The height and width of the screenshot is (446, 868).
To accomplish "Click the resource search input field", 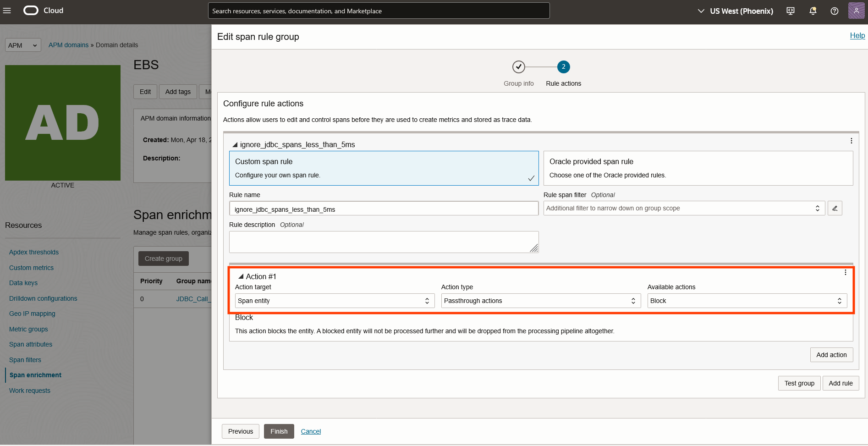I will pos(379,11).
